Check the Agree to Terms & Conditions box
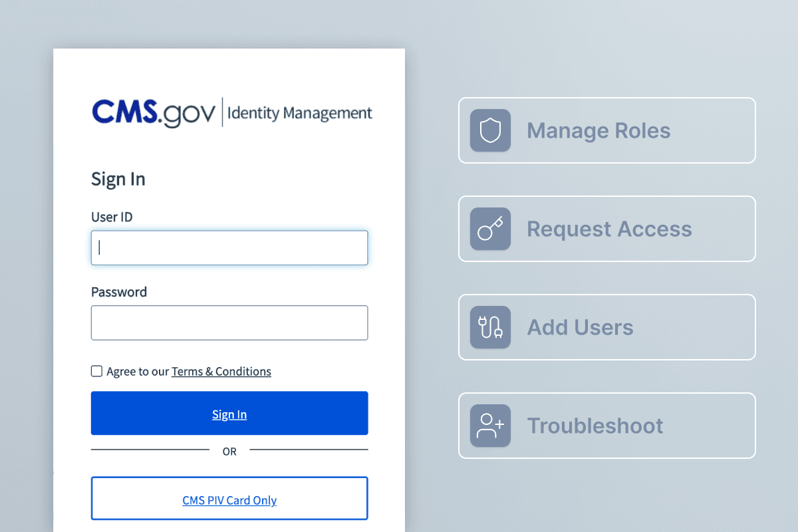This screenshot has height=532, width=798. pyautogui.click(x=96, y=371)
